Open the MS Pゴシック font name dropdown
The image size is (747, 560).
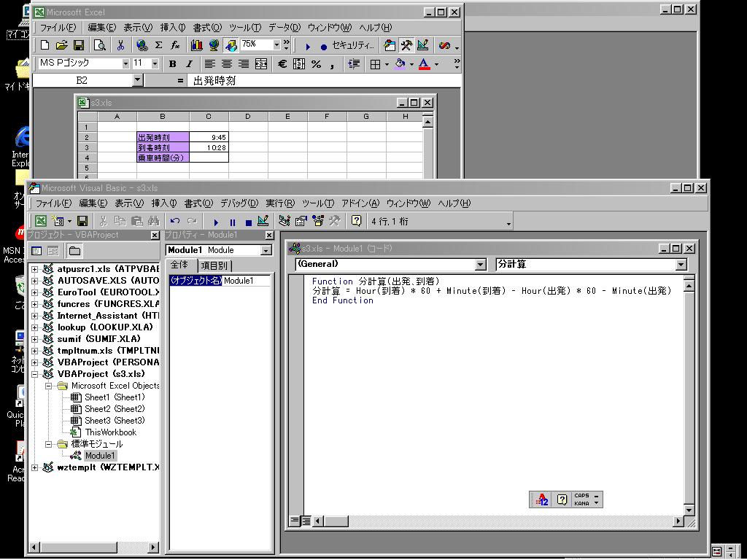(125, 63)
